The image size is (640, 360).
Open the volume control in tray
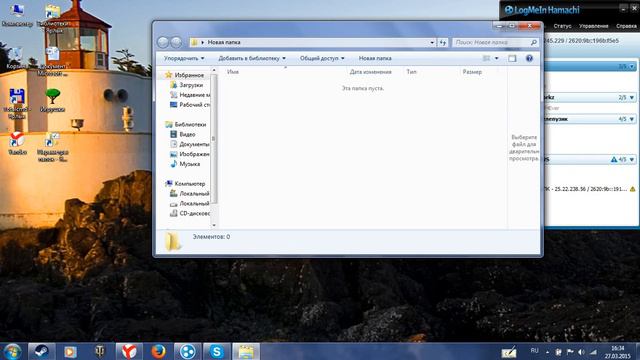pyautogui.click(x=581, y=351)
